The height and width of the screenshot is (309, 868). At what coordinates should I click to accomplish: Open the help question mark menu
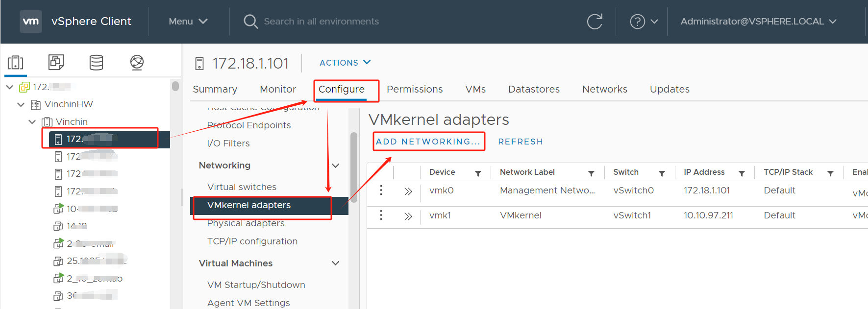point(637,22)
